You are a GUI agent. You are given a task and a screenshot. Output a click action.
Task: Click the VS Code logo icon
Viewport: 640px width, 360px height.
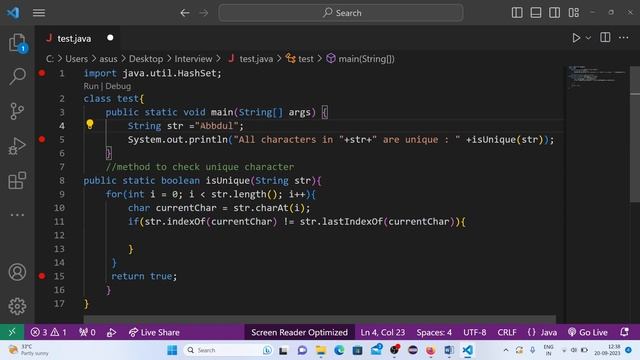(x=13, y=13)
